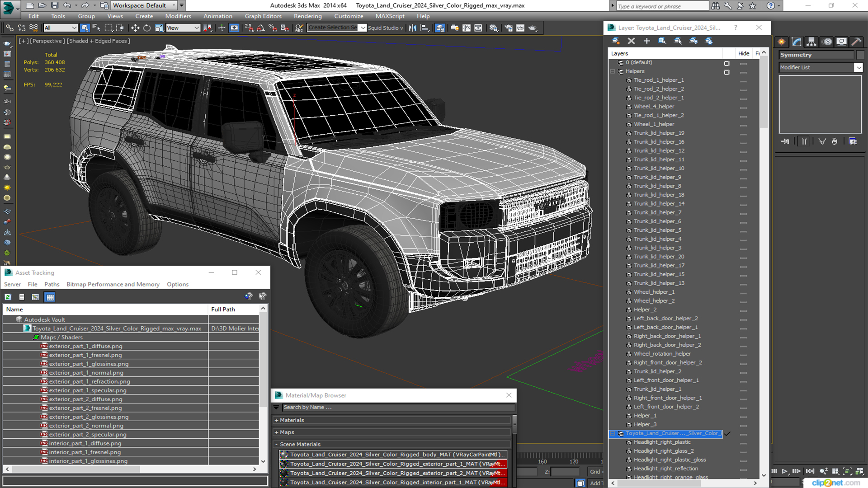
Task: Click Shaded + Edged Faces viewport label
Action: point(99,41)
